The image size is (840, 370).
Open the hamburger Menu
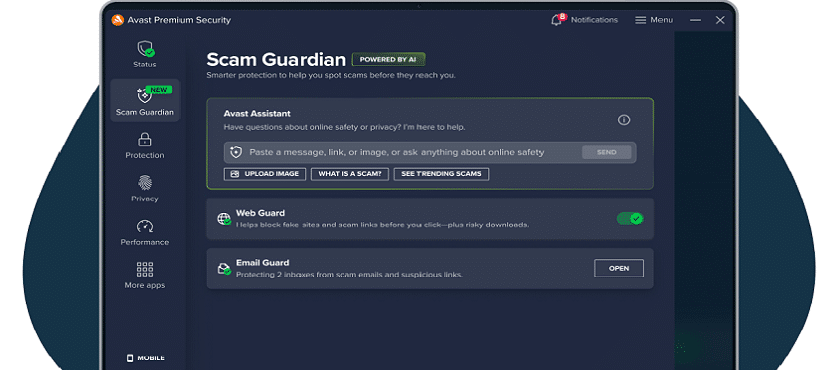(x=654, y=20)
